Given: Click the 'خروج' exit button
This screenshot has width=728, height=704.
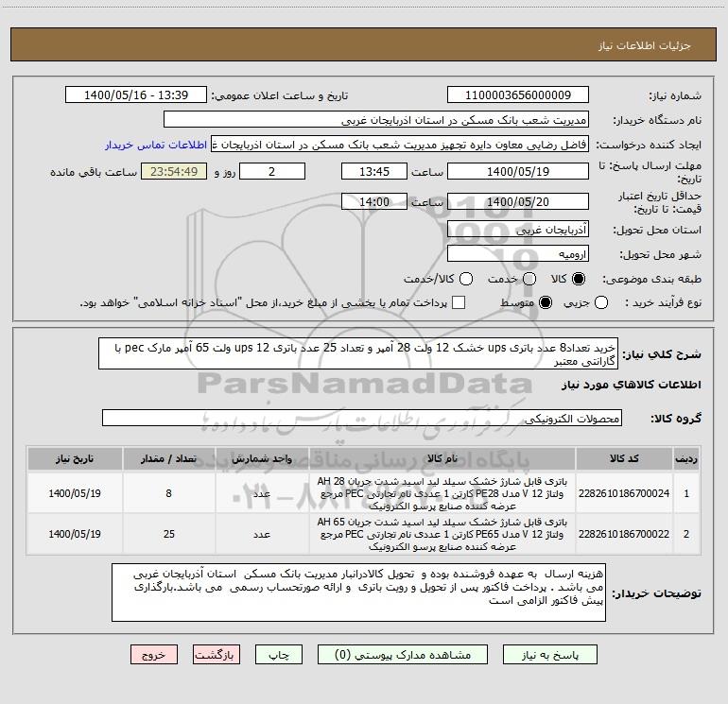Looking at the screenshot, I should pyautogui.click(x=154, y=654).
